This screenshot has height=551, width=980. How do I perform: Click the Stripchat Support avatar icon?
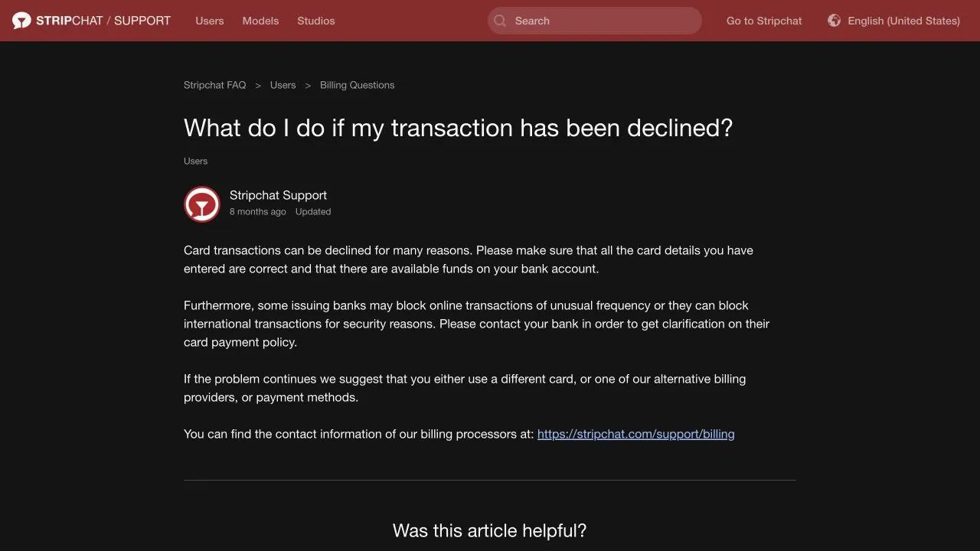click(x=202, y=204)
